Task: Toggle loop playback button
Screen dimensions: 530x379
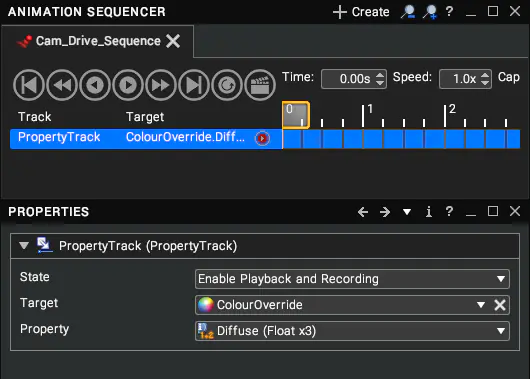Action: point(227,85)
